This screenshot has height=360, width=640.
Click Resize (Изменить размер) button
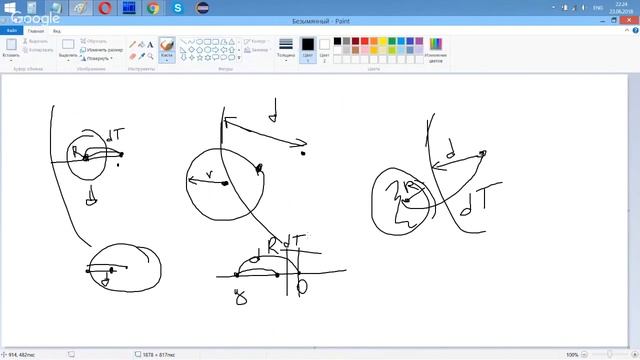[x=101, y=50]
